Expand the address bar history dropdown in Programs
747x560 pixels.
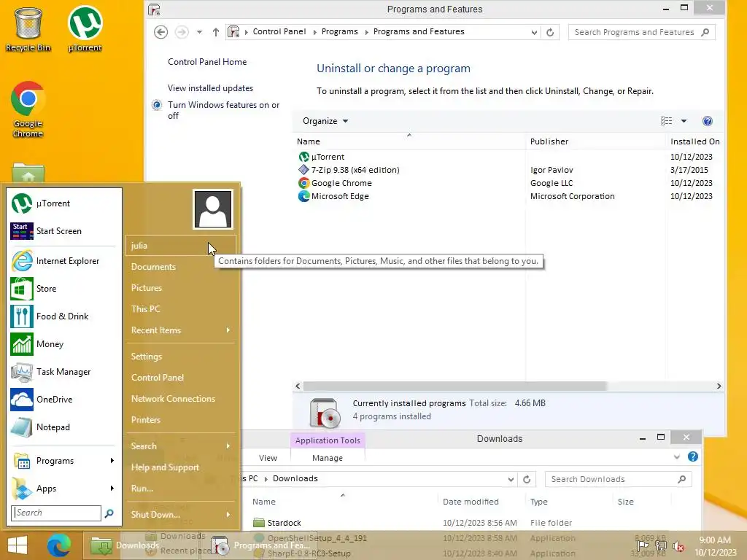coord(534,32)
